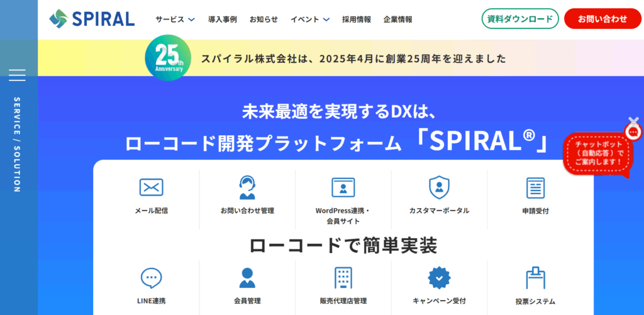Click the LINE連携 speech bubble icon
This screenshot has width=644, height=315.
pos(151,278)
